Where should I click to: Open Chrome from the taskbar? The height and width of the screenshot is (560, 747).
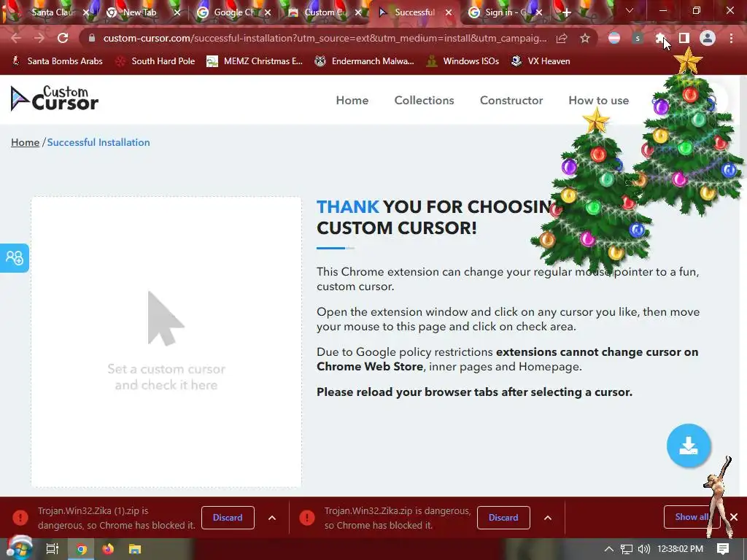[81, 549]
